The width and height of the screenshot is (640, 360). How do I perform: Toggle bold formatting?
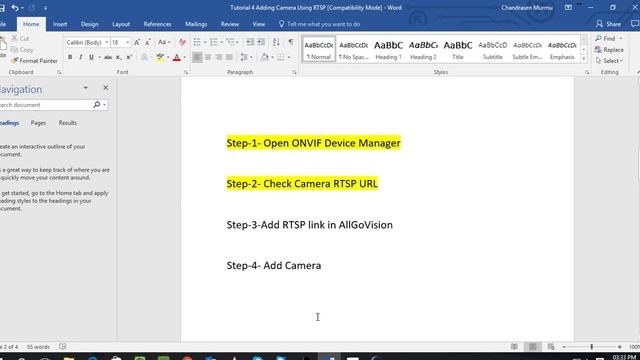[70, 57]
